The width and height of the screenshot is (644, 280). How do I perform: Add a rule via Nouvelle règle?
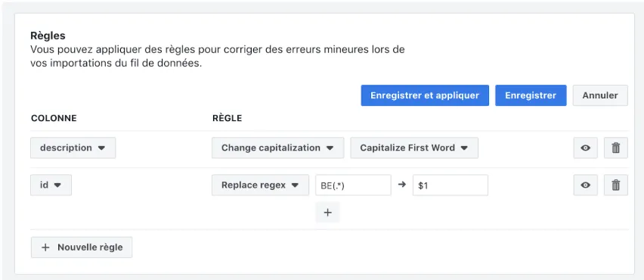(x=82, y=247)
